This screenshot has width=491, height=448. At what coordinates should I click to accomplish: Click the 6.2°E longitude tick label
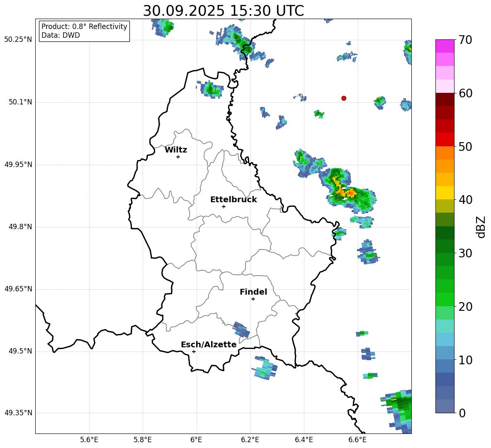point(250,439)
